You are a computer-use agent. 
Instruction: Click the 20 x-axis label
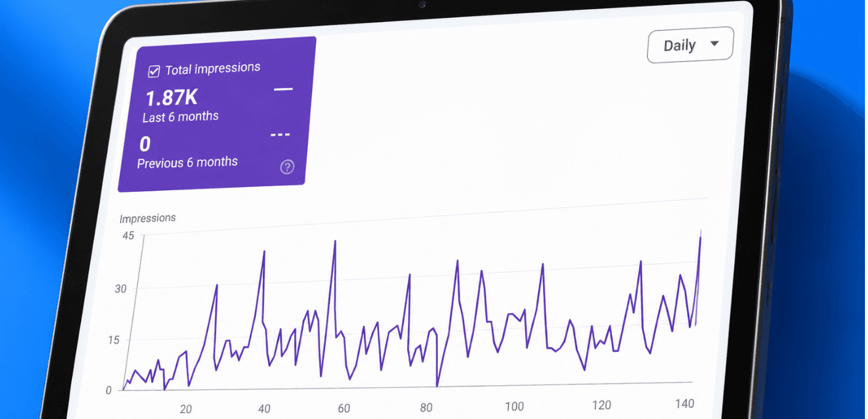[x=185, y=409]
